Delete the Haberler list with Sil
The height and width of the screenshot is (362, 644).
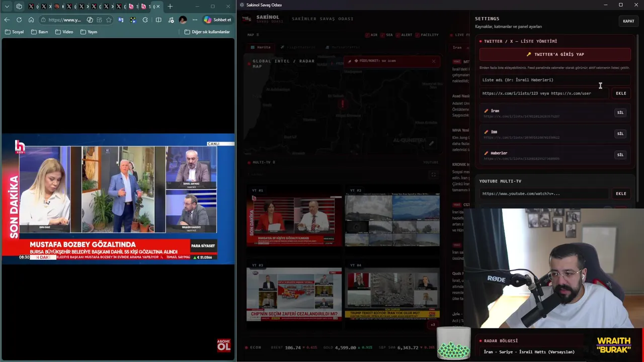pyautogui.click(x=620, y=155)
